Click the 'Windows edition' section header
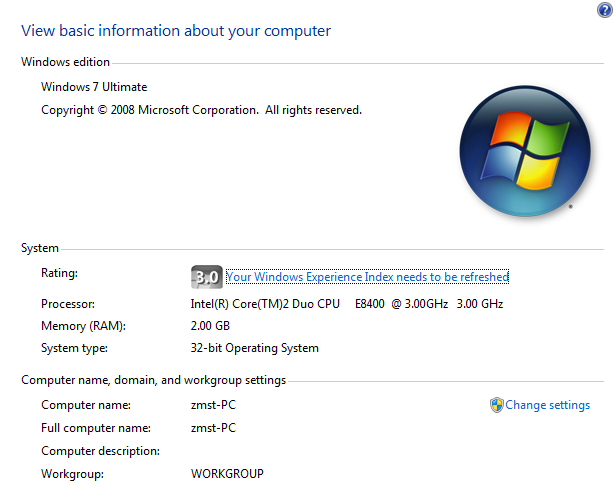This screenshot has height=494, width=614. tap(65, 62)
